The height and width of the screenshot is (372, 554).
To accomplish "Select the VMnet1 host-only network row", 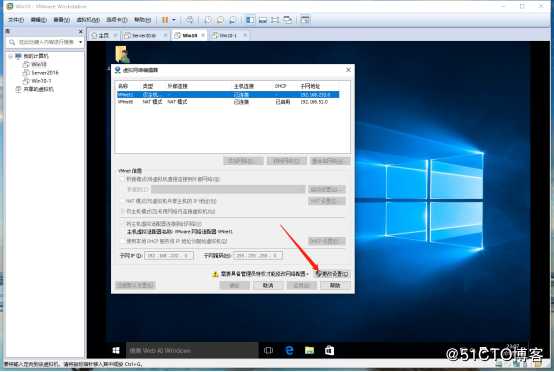I will 228,94.
